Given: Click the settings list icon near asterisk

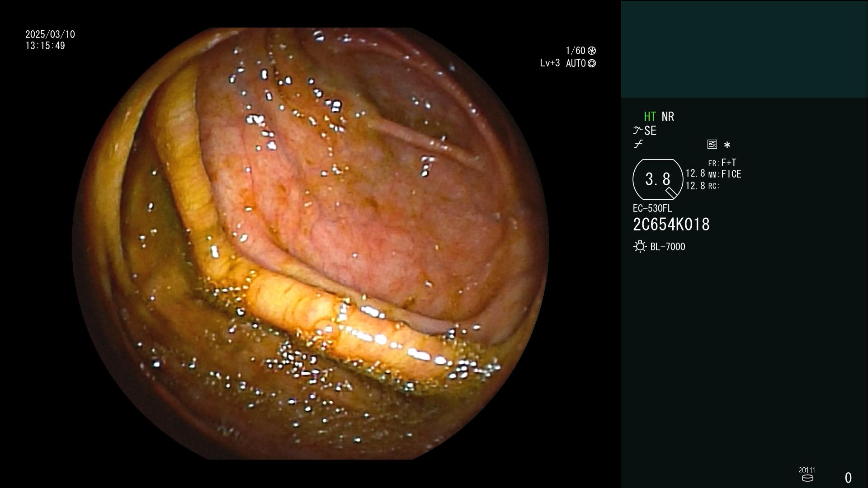Looking at the screenshot, I should coord(712,144).
